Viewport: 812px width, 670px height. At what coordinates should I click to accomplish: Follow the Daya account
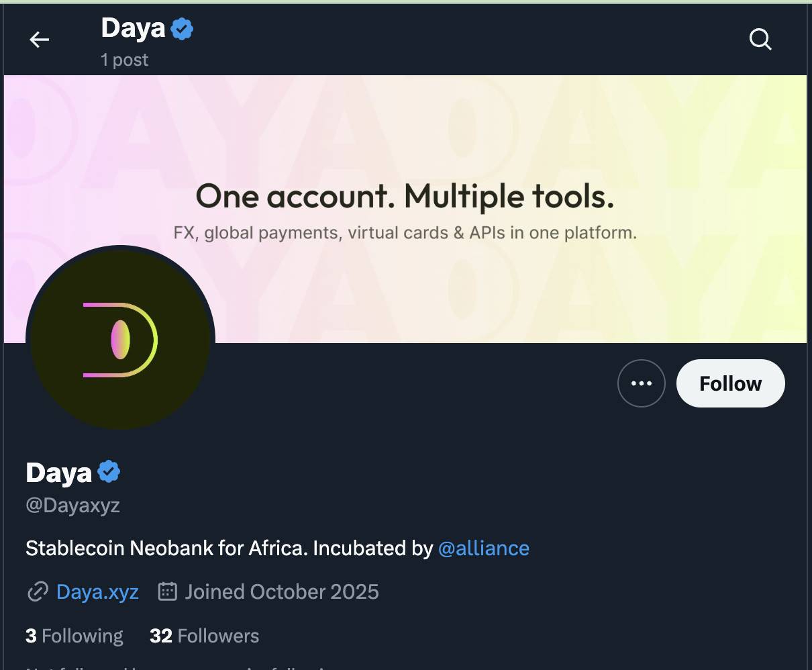(x=730, y=383)
